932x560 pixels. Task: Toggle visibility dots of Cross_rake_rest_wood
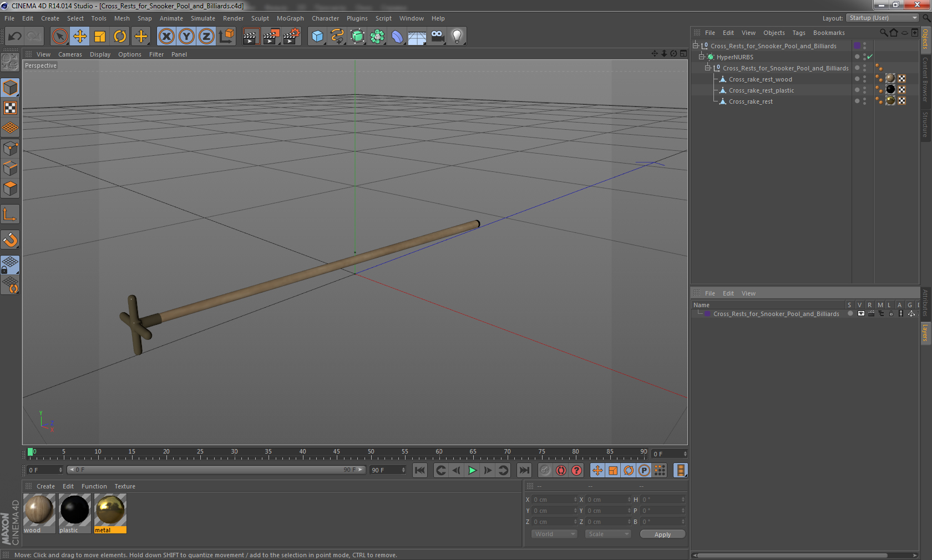click(864, 79)
